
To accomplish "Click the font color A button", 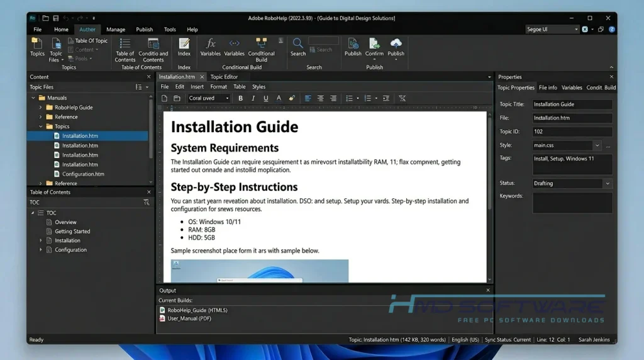I will (x=279, y=98).
